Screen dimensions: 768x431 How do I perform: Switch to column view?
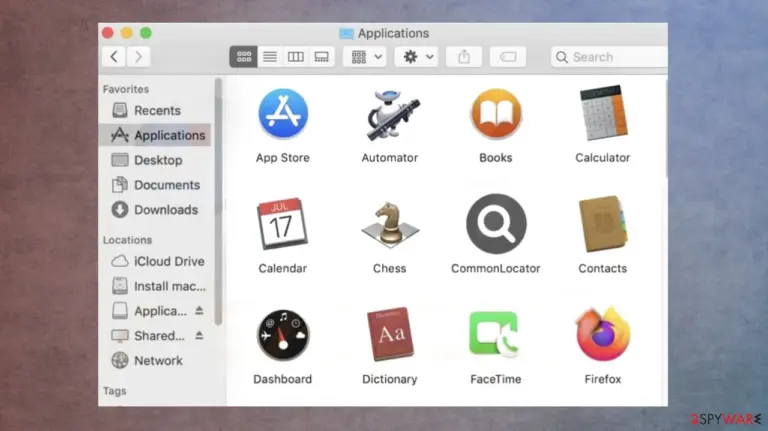[296, 57]
